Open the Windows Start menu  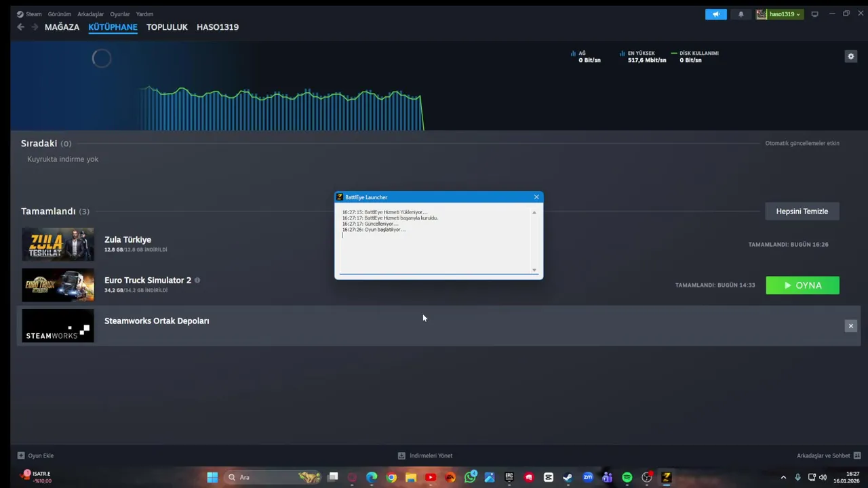[x=212, y=477]
